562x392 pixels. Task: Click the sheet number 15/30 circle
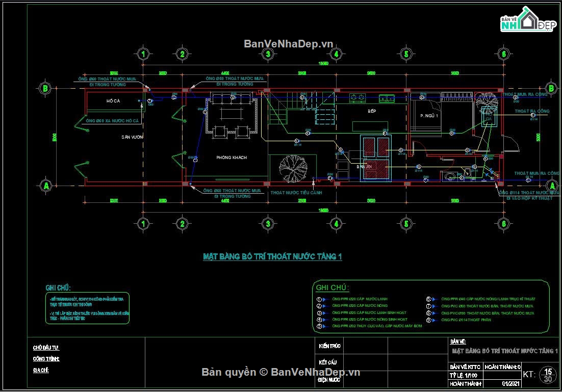(548, 375)
